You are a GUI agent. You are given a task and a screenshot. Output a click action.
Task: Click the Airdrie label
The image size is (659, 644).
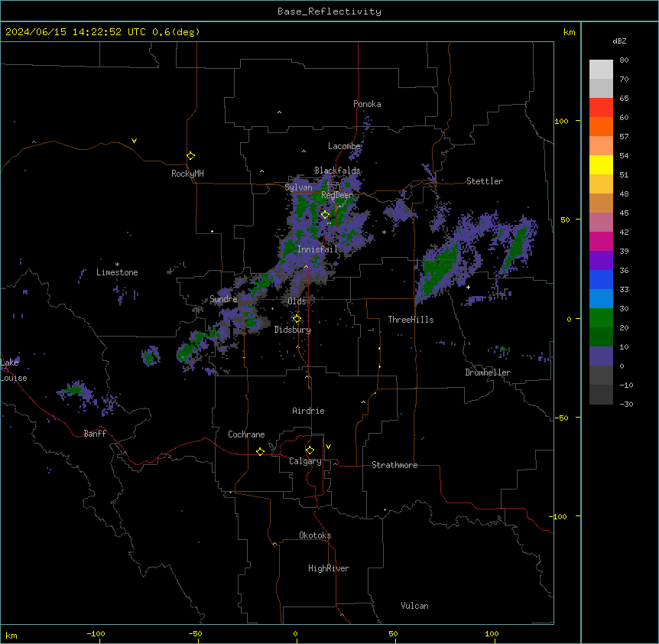308,411
